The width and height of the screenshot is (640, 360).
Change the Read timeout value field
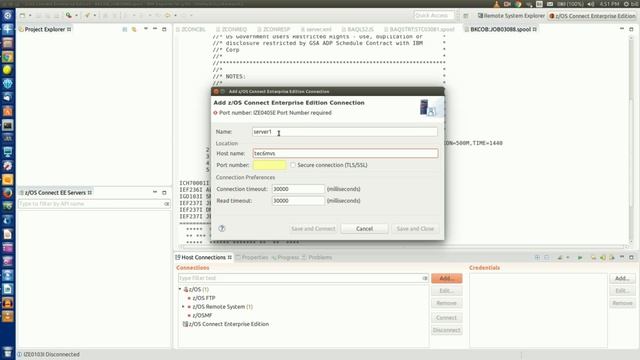pyautogui.click(x=298, y=201)
